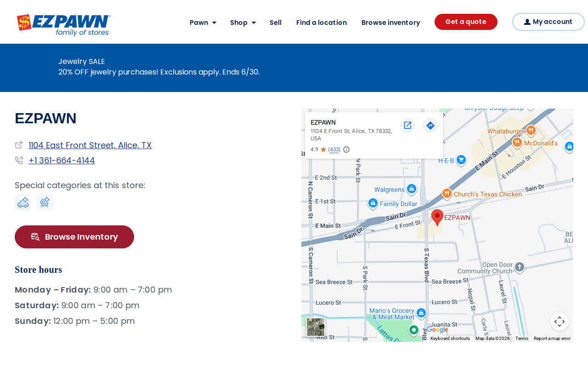The width and height of the screenshot is (588, 368).
Task: Open the Sell menu item
Action: (276, 23)
